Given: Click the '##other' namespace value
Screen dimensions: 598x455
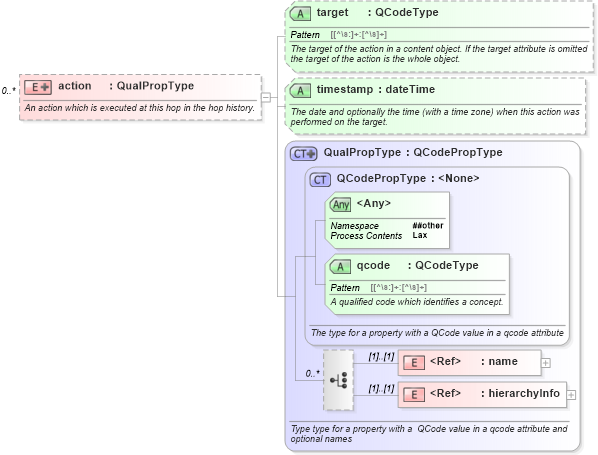Looking at the screenshot, I should pos(428,225).
